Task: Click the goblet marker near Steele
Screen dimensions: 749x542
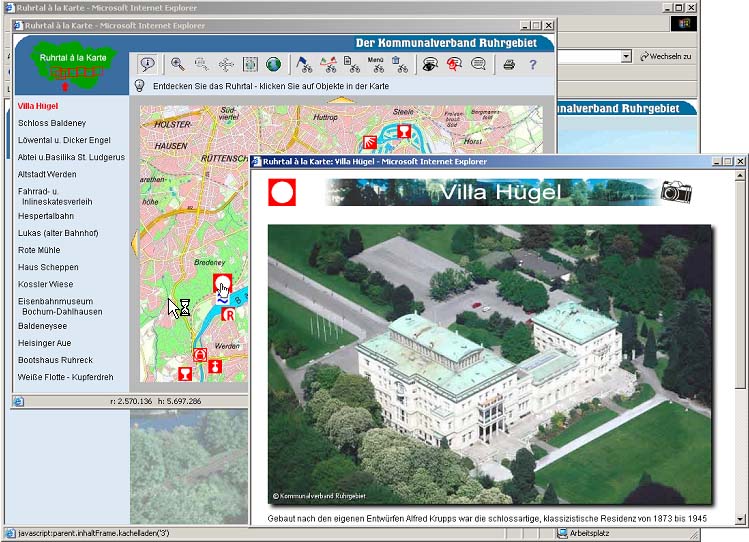Action: pos(404,131)
